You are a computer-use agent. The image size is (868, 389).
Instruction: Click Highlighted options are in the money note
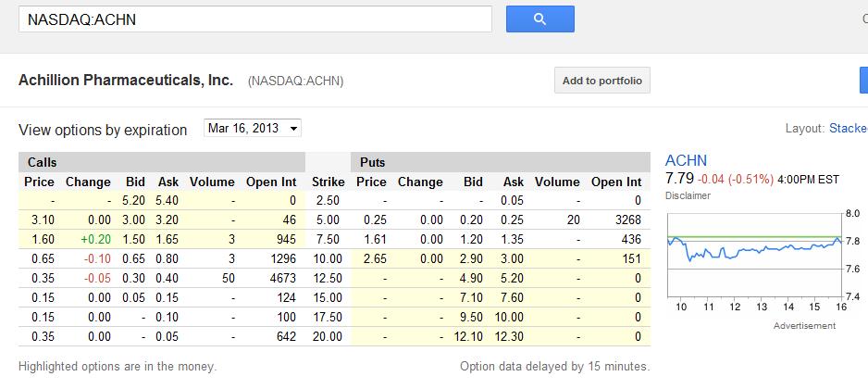[x=118, y=366]
